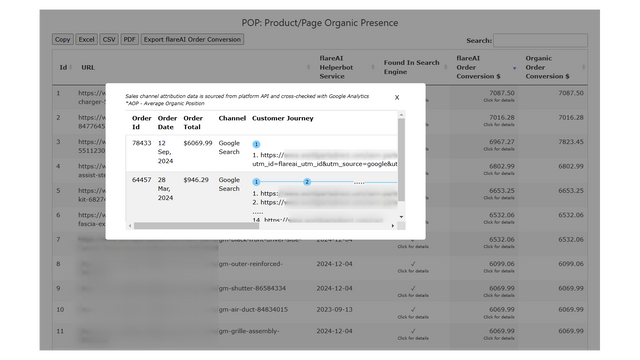Screen dimensions: 640x360
Task: Export the table to Excel
Action: (x=87, y=39)
